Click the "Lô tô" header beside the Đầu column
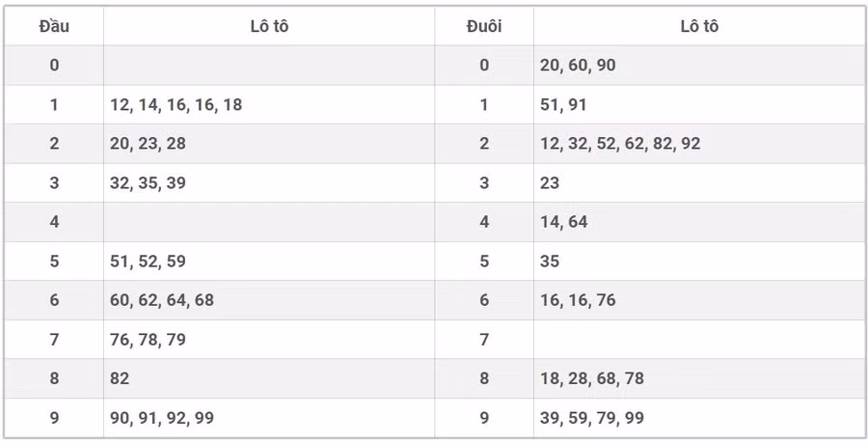Image resolution: width=868 pixels, height=442 pixels. 269,26
